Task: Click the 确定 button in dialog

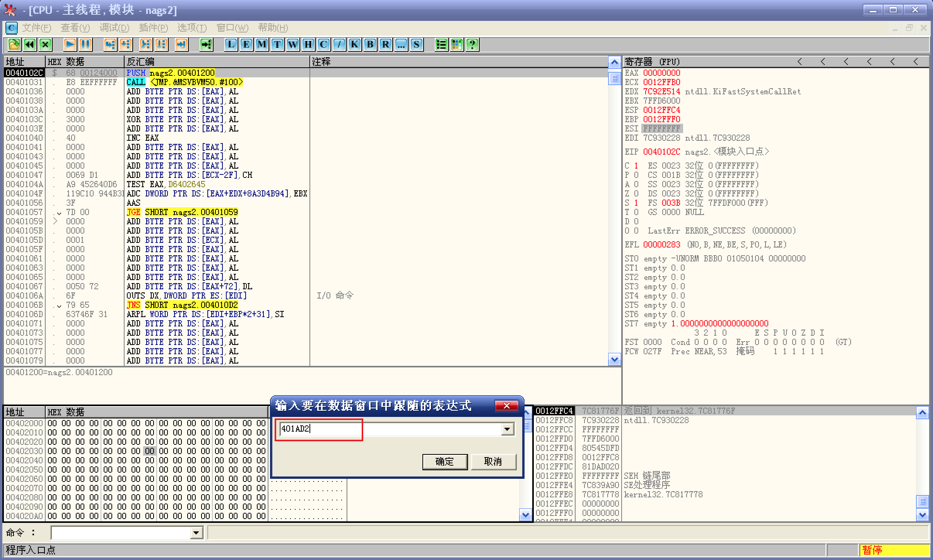Action: pos(444,462)
